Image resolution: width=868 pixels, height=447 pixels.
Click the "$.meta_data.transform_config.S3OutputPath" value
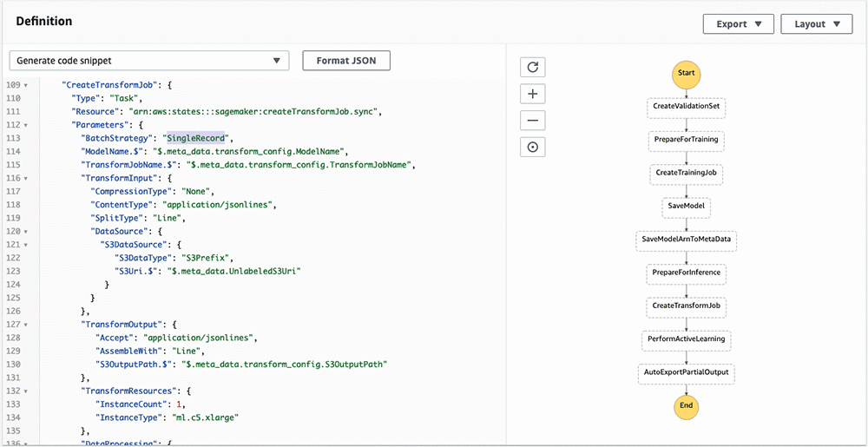click(285, 365)
